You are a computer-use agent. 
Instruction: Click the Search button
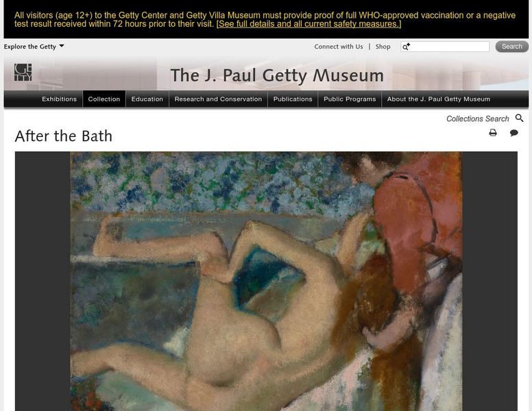click(x=511, y=47)
